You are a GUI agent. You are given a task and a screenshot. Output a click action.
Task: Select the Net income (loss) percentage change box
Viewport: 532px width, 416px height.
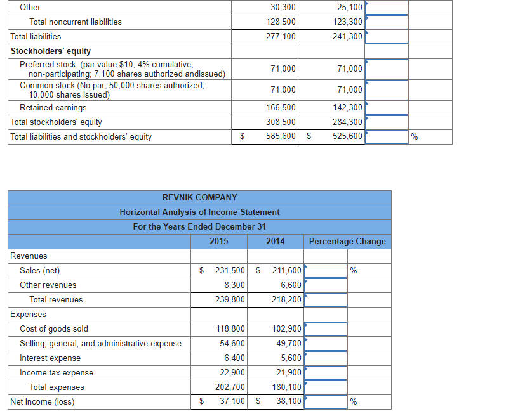pyautogui.click(x=325, y=401)
